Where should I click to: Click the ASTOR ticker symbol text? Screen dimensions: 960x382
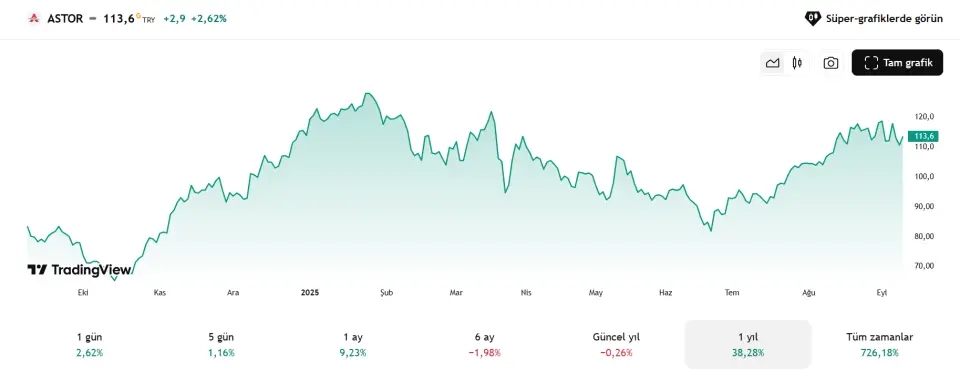[x=64, y=18]
